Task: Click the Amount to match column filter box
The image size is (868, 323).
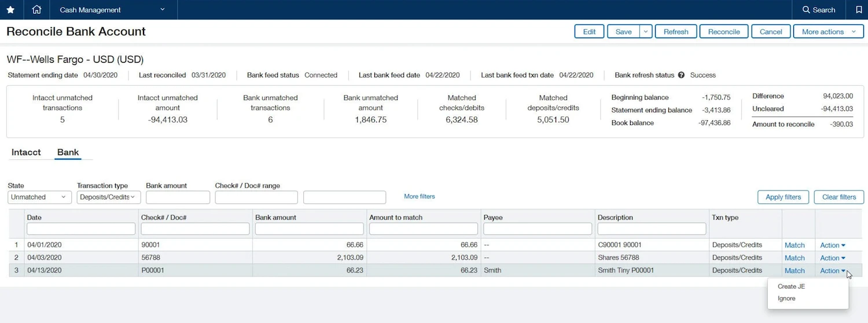Action: [x=424, y=229]
